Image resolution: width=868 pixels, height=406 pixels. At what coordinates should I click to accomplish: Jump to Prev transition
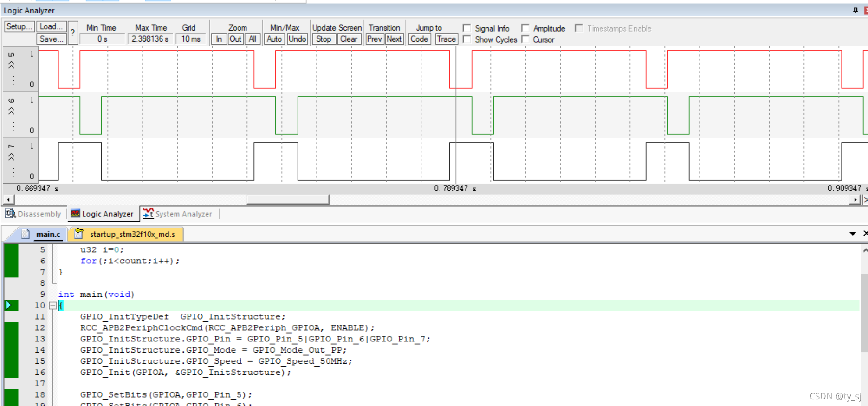tap(374, 39)
